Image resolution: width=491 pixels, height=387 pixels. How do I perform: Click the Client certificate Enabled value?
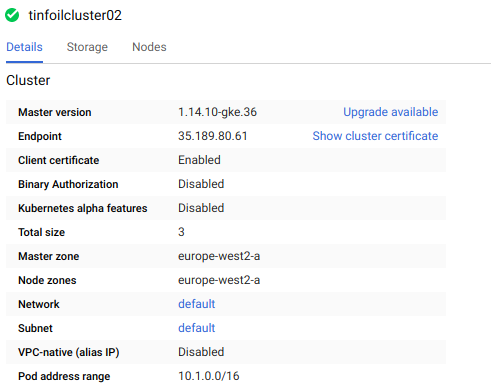tap(199, 160)
